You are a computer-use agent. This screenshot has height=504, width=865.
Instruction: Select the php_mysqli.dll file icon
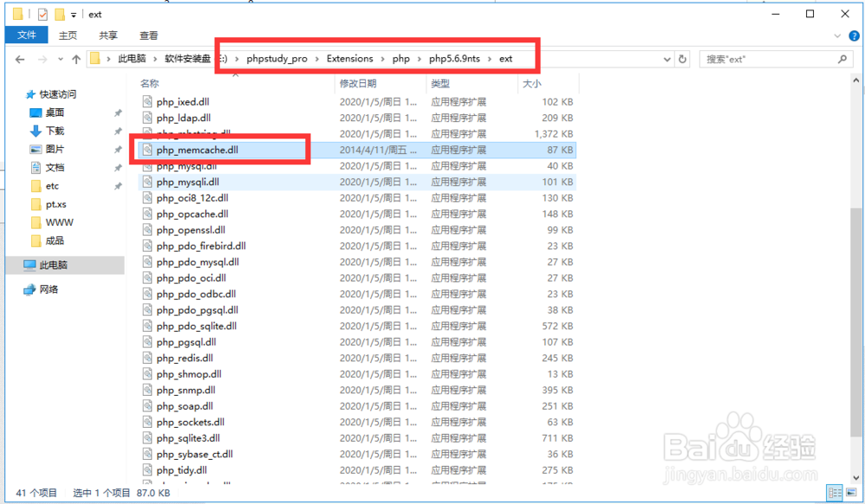147,182
